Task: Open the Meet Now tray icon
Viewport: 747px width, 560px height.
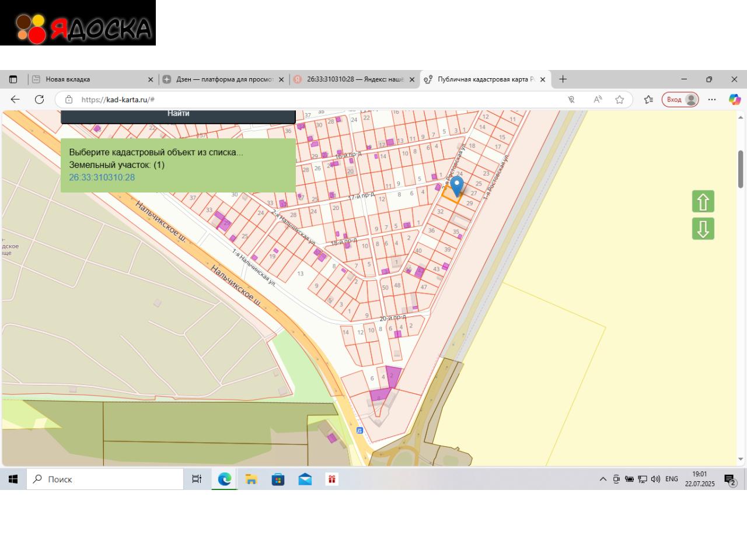Action: (x=616, y=479)
